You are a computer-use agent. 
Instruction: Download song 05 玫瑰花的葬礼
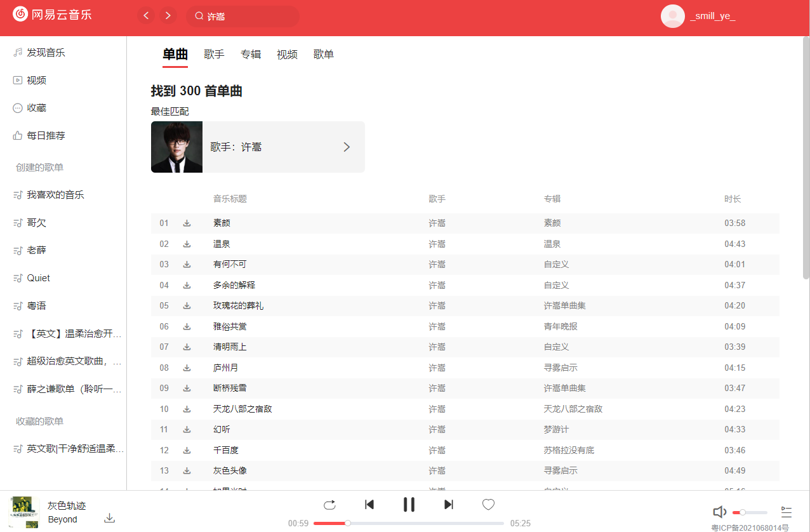click(187, 306)
